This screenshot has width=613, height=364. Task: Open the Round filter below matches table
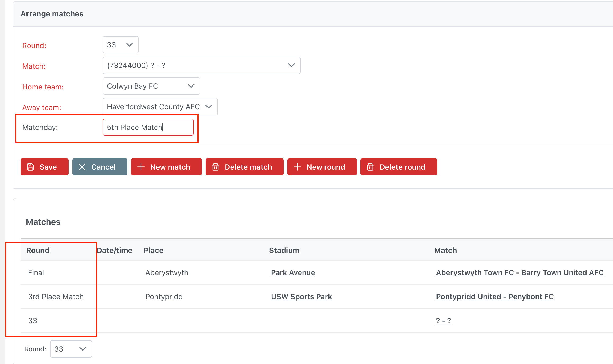pyautogui.click(x=71, y=349)
